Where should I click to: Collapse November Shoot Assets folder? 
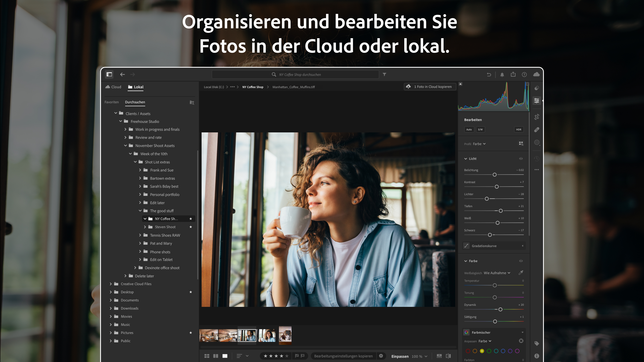pos(125,145)
